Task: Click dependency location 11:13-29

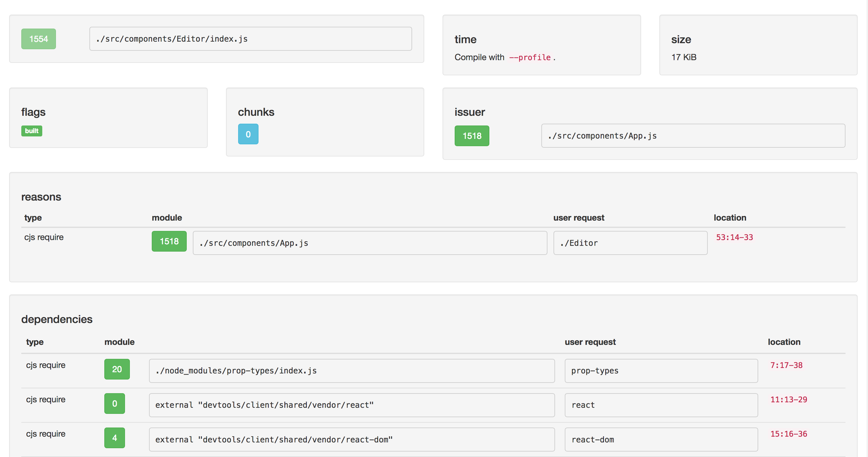Action: click(789, 399)
